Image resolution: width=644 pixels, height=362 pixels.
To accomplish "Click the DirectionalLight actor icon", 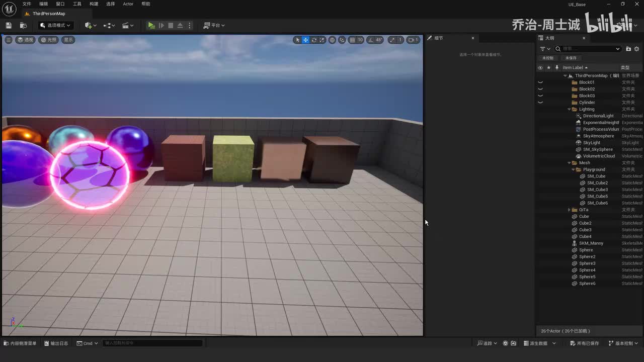I will pos(579,116).
